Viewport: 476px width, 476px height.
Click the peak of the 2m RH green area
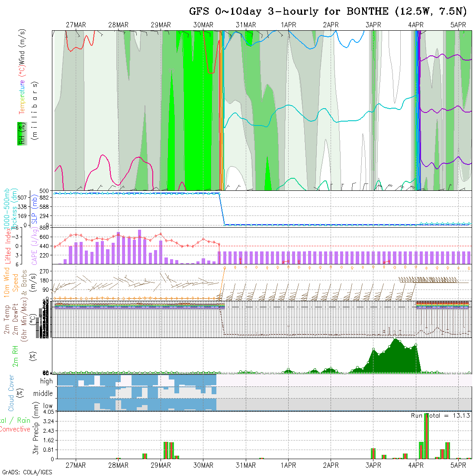(x=395, y=340)
